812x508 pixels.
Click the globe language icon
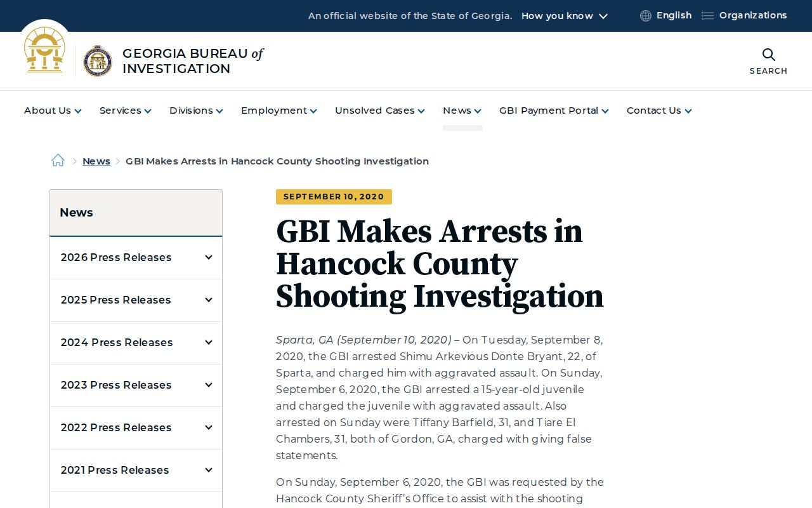point(646,16)
